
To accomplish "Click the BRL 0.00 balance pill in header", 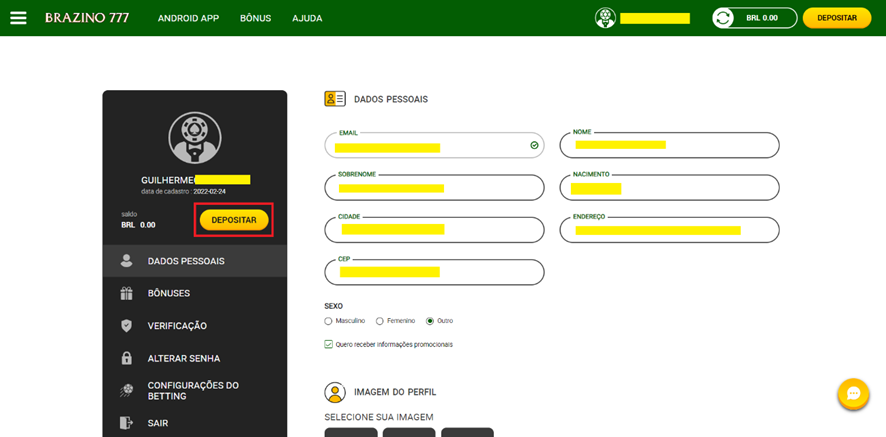I will tap(755, 18).
